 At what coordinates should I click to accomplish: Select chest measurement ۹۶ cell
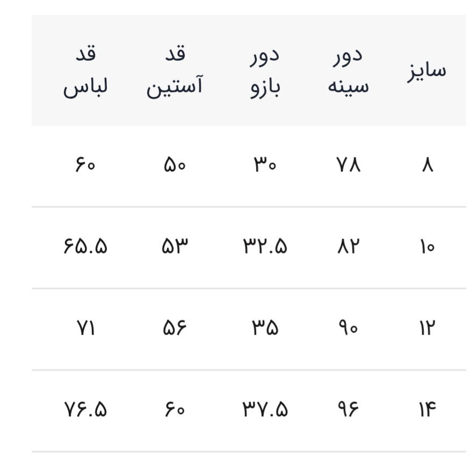pyautogui.click(x=348, y=410)
